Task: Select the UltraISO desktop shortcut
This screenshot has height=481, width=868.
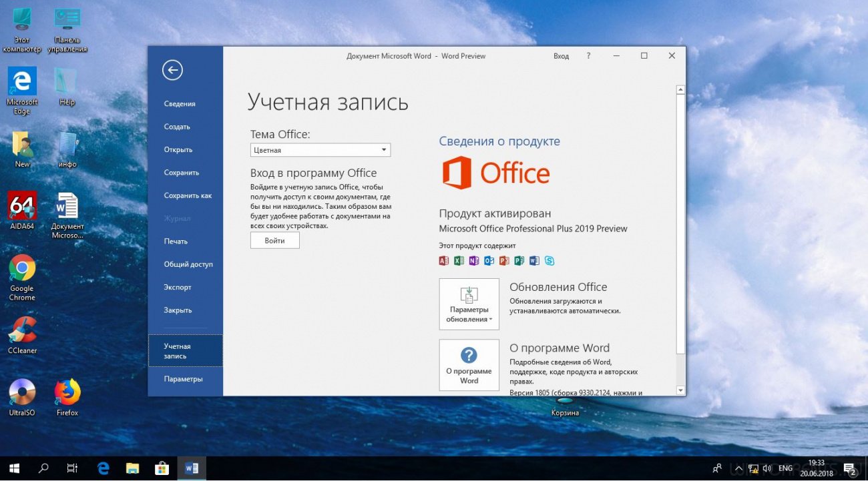Action: (22, 397)
